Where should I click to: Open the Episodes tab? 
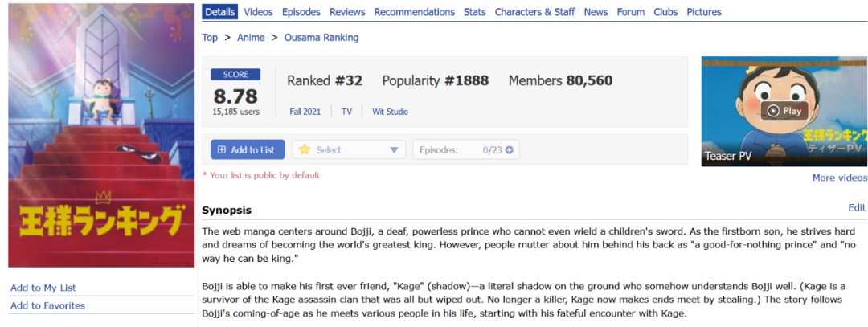point(301,11)
